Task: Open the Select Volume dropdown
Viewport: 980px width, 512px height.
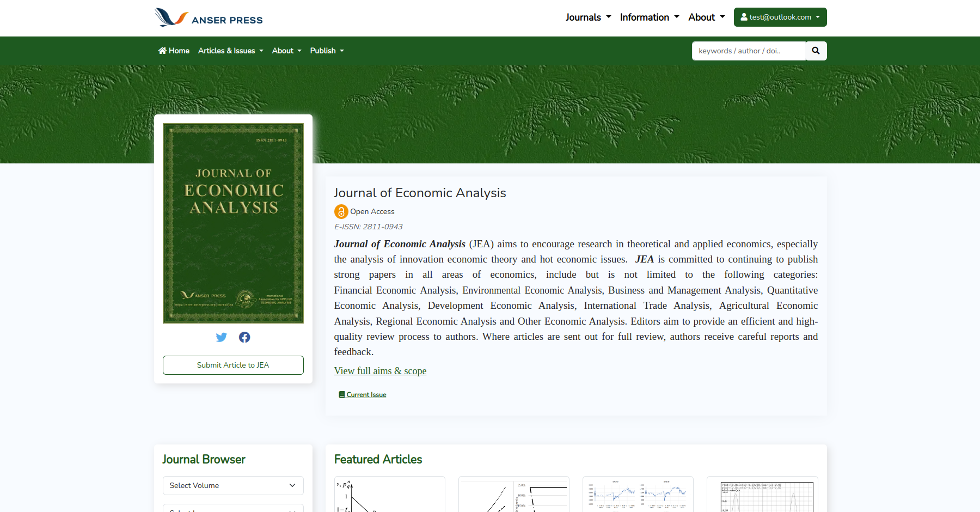Action: coord(233,485)
